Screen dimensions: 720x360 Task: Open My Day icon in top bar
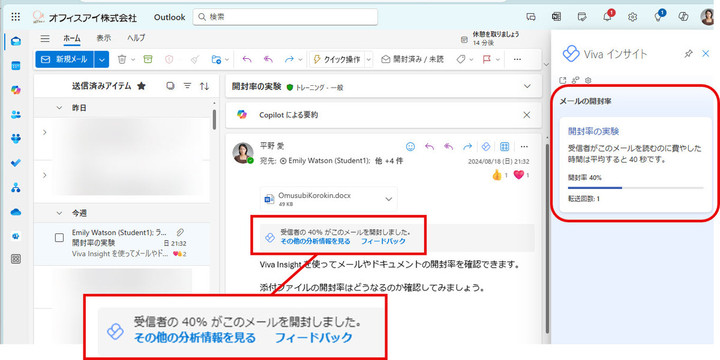(582, 17)
